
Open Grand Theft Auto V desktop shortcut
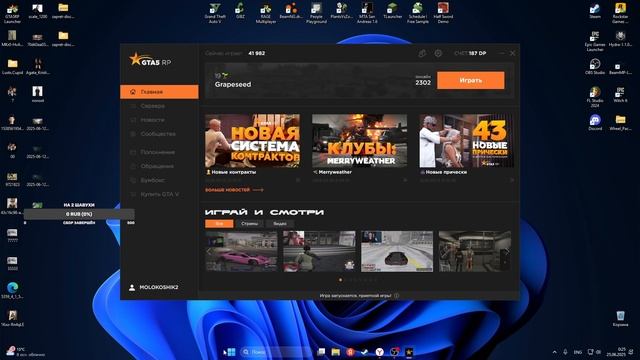point(215,13)
